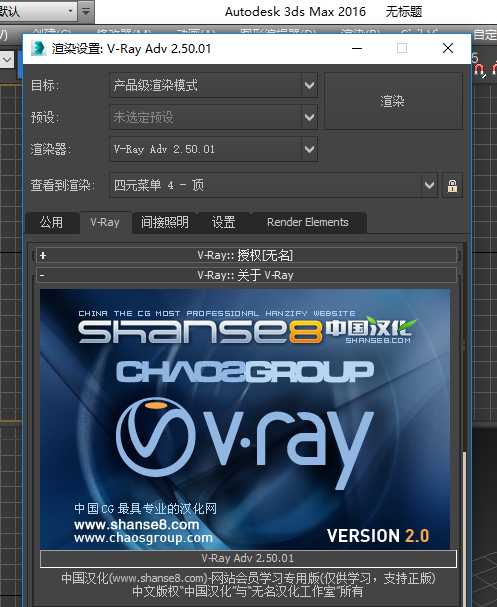Viewport: 497px width, 607px height.
Task: Open the 默认 workspace dropdown
Action: (38, 11)
